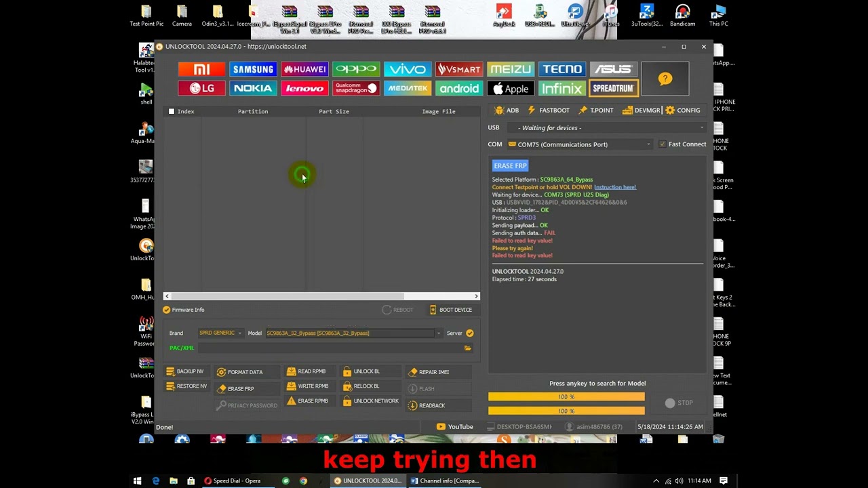Viewport: 868px width, 488px height.
Task: Select the Spreadtrum platform tile
Action: [614, 88]
